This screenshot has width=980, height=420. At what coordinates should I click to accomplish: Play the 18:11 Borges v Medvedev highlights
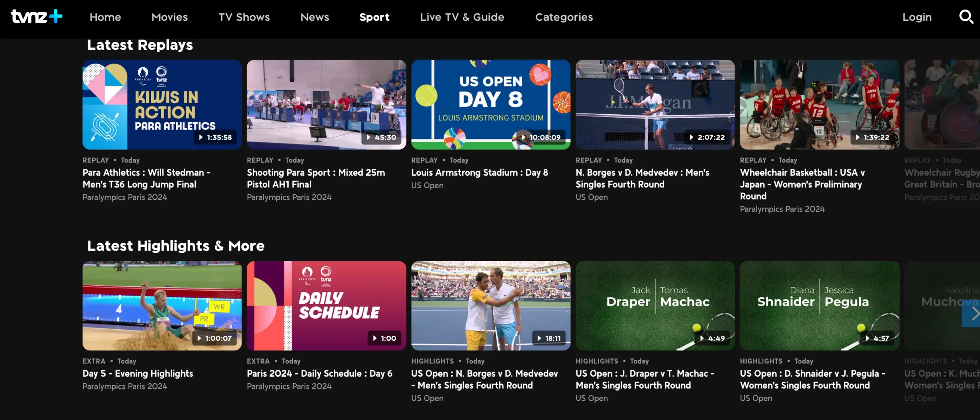(549, 338)
